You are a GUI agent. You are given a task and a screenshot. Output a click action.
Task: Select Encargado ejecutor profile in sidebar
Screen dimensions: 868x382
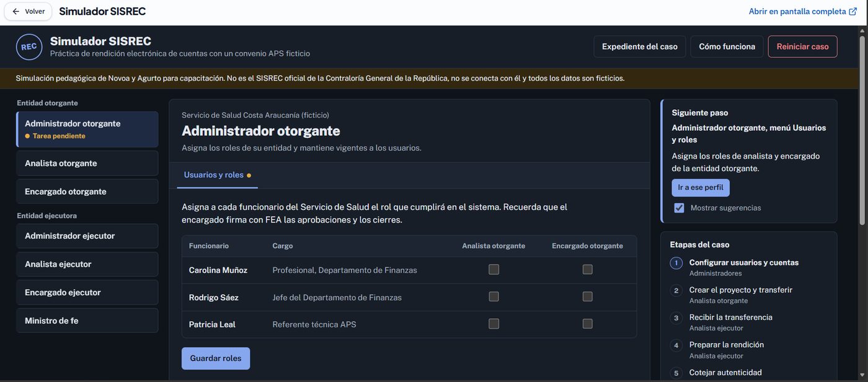pos(87,292)
